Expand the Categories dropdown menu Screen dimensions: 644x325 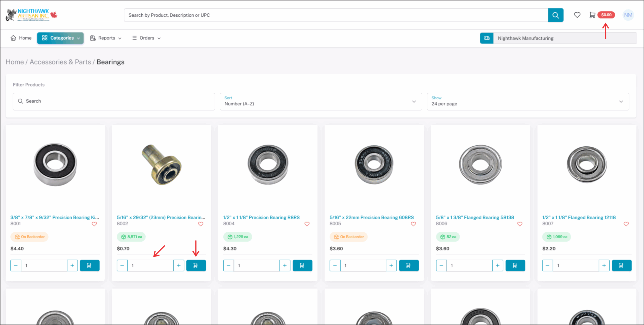tap(60, 38)
